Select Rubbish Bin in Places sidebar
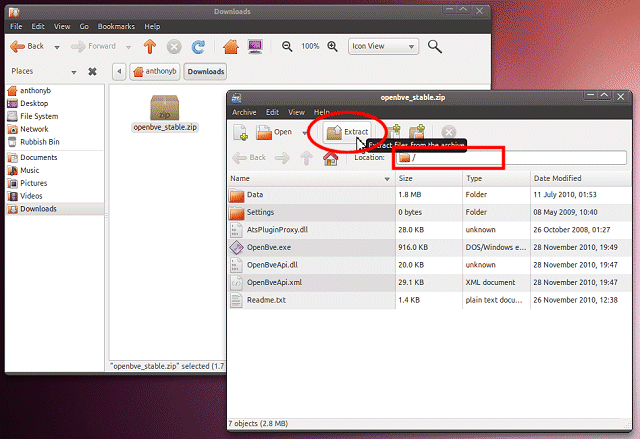The image size is (640, 439). click(x=55, y=142)
